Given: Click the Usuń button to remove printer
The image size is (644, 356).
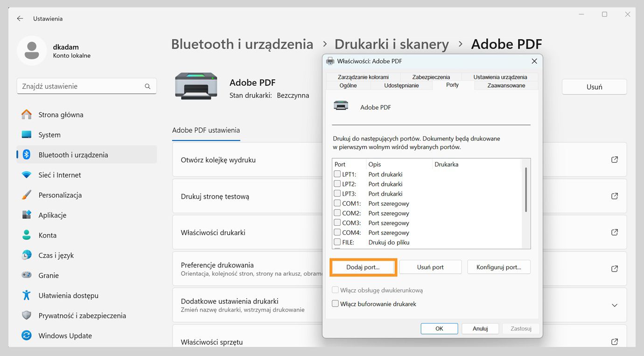Looking at the screenshot, I should click(x=594, y=87).
